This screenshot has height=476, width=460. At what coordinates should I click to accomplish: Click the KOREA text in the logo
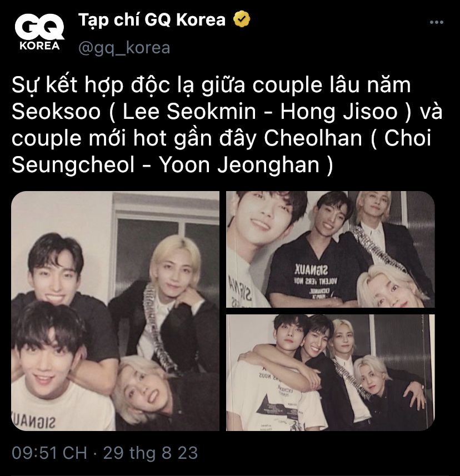(x=39, y=46)
